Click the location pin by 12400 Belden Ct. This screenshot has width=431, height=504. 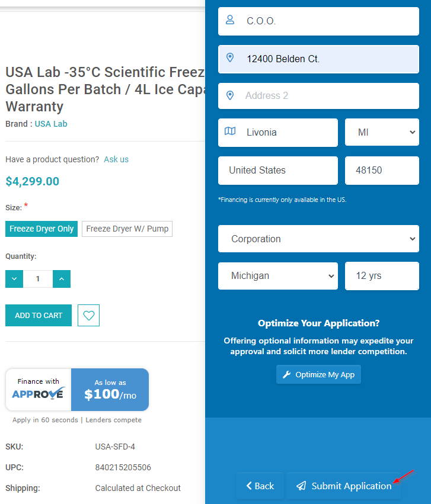coord(230,57)
